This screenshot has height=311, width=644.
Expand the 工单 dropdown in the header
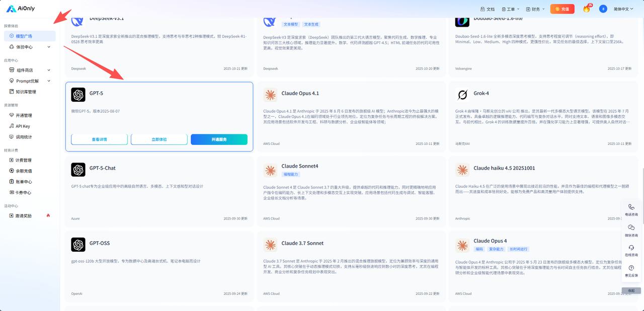(x=510, y=9)
